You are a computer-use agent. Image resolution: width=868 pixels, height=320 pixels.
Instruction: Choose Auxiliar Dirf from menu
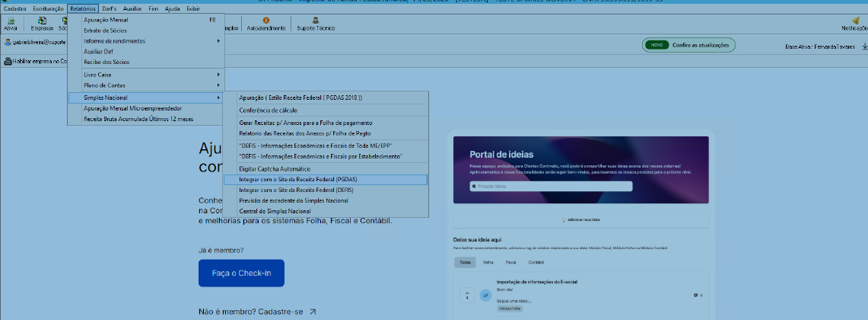146,52
